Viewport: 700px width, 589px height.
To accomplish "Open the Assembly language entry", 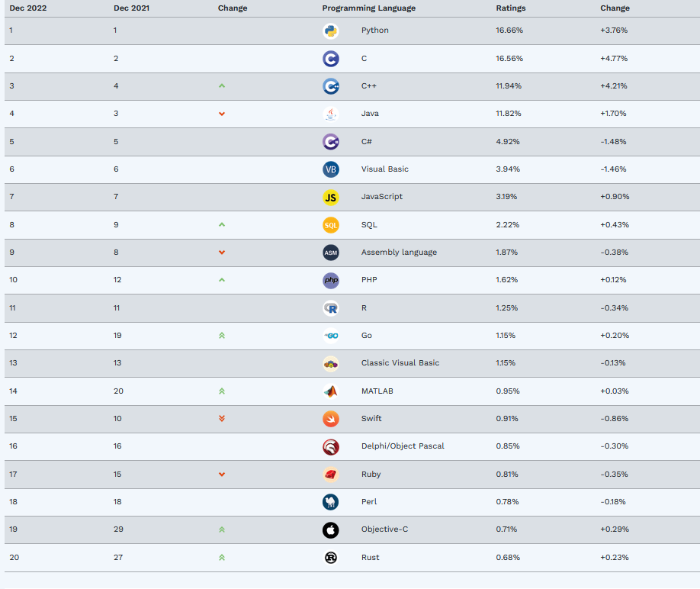I will (x=399, y=253).
